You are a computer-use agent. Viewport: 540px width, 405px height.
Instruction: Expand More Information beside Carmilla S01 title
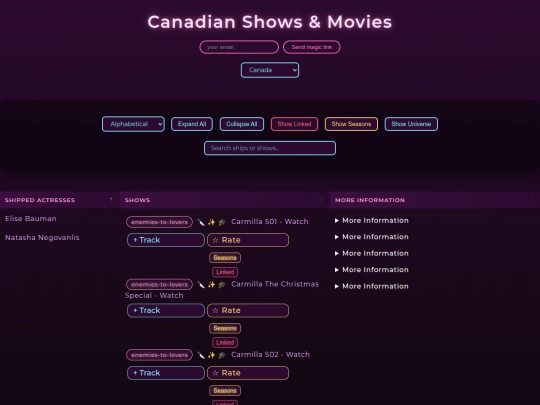[x=372, y=220]
